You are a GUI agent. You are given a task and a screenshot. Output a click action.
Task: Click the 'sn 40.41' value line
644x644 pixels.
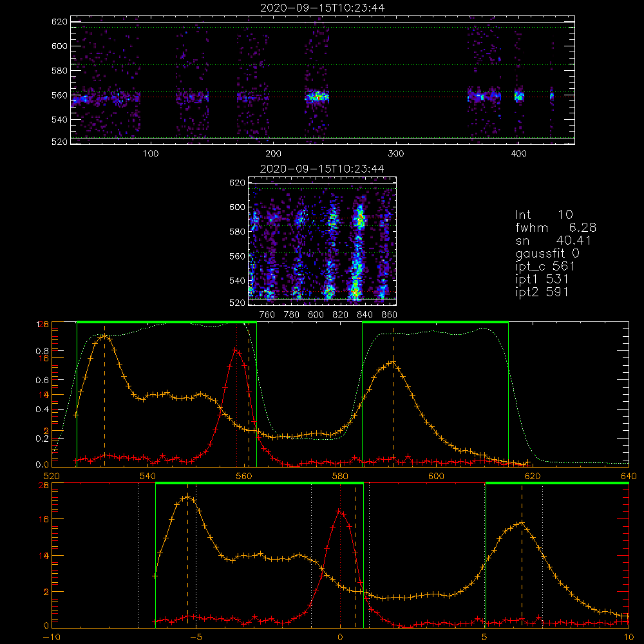(x=553, y=240)
